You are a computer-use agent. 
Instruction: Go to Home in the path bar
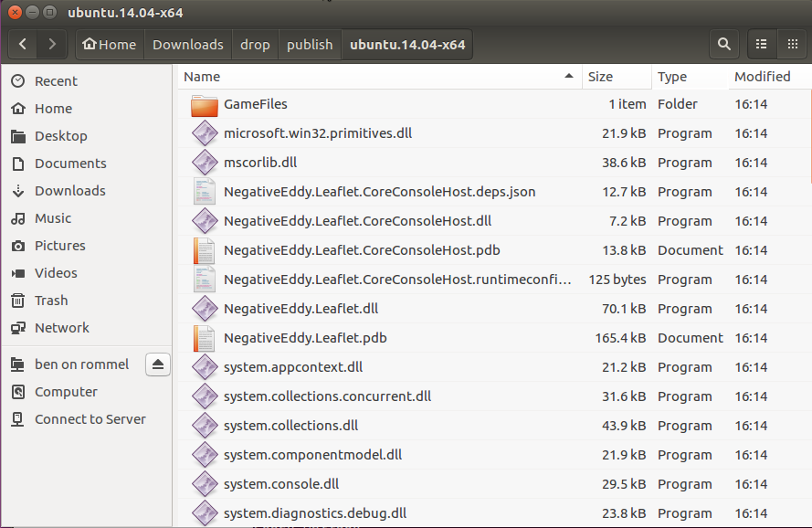click(x=109, y=45)
